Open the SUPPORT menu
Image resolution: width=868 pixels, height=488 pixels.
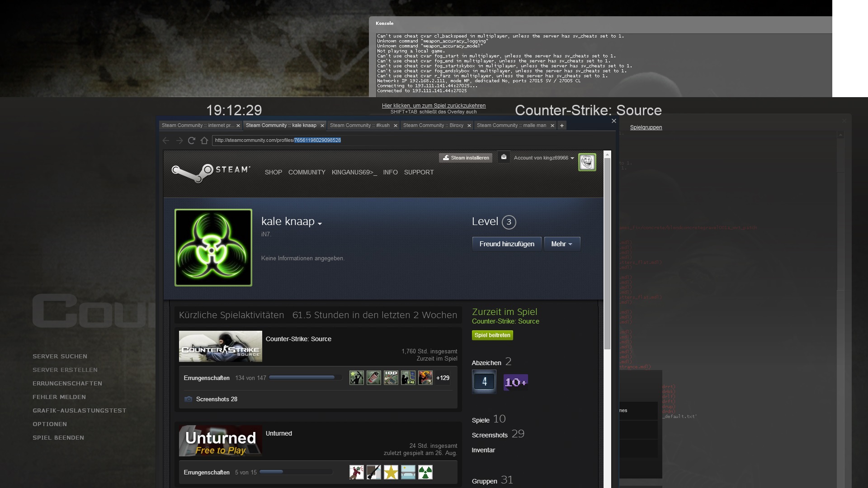click(x=419, y=172)
